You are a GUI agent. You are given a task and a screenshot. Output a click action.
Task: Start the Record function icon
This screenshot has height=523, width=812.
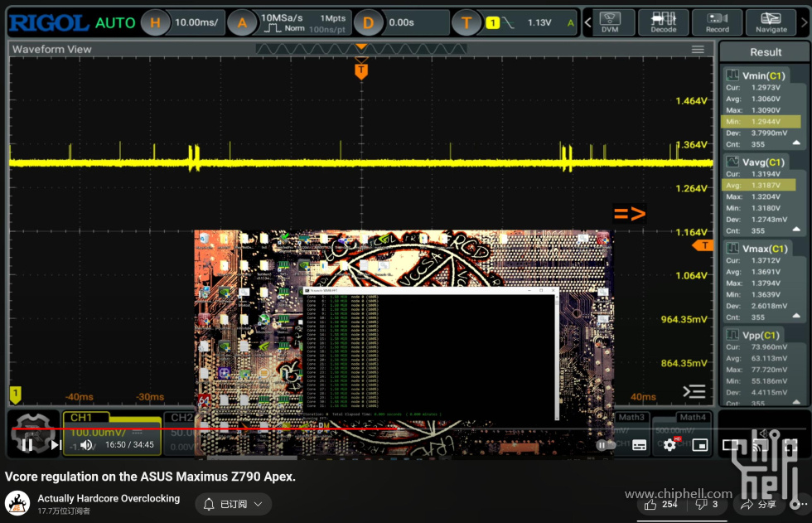[718, 22]
